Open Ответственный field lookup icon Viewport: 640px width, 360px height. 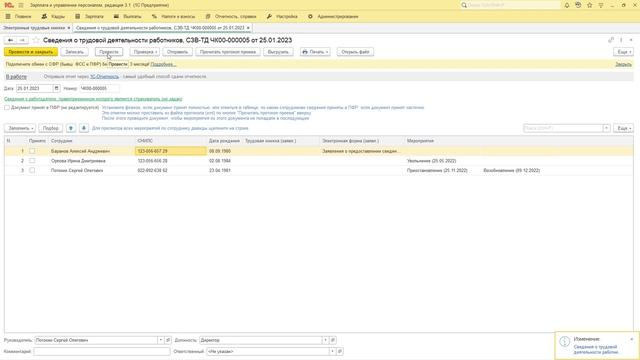coord(340,351)
